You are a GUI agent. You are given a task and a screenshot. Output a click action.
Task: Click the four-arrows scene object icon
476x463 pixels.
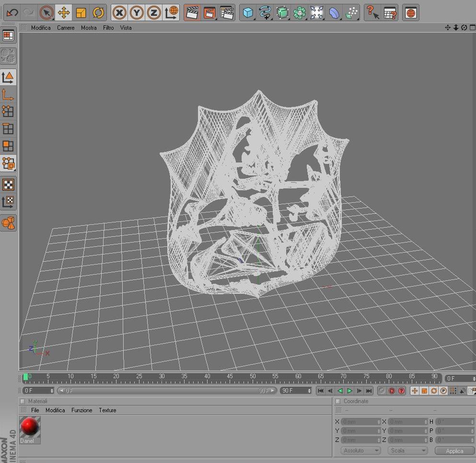point(317,13)
